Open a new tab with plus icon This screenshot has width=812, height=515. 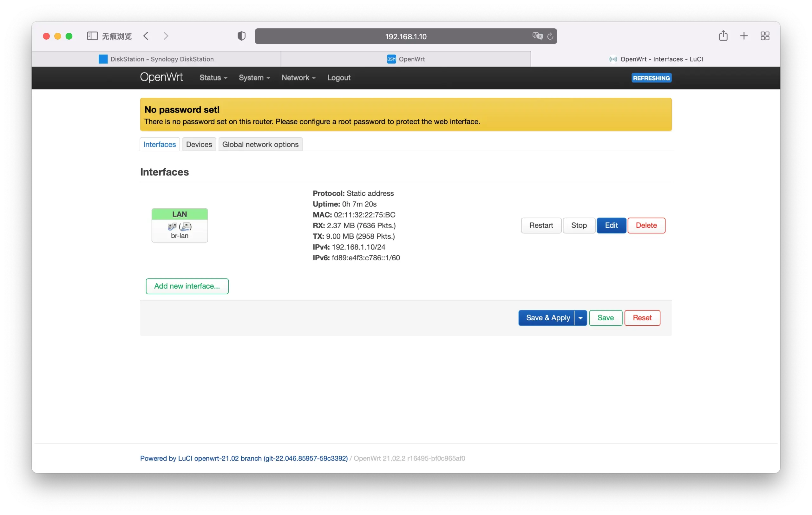(744, 36)
